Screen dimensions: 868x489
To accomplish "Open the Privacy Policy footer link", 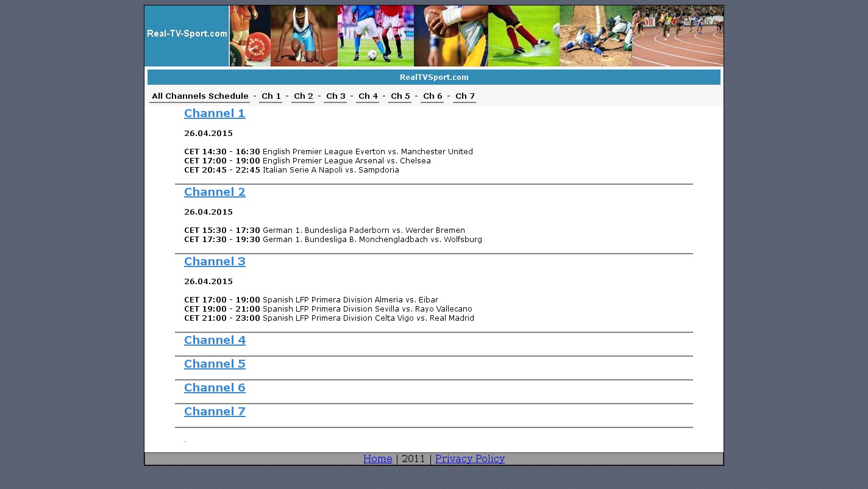I will click(x=469, y=459).
